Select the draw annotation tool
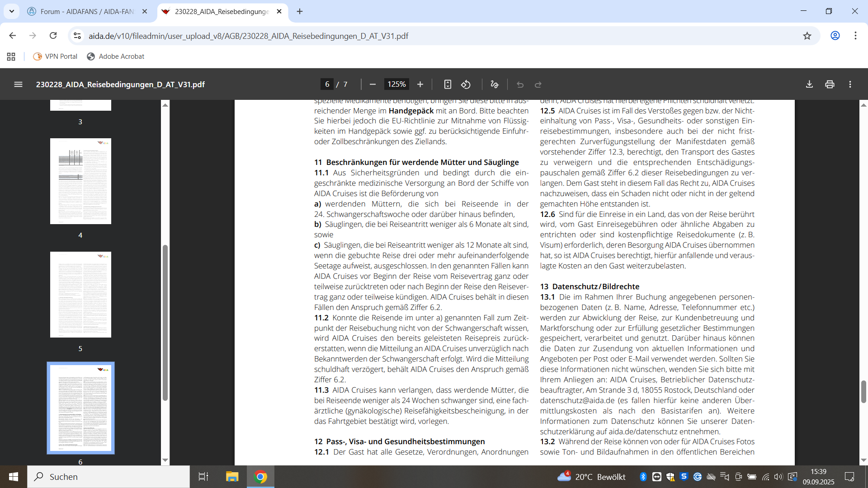 (x=495, y=84)
